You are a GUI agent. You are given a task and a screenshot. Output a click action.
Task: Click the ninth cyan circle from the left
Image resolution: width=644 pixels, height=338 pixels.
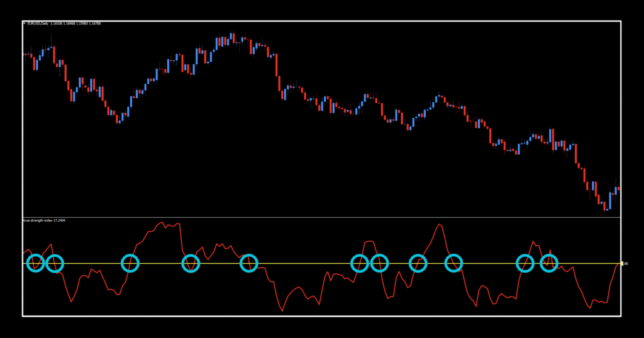[x=453, y=263]
